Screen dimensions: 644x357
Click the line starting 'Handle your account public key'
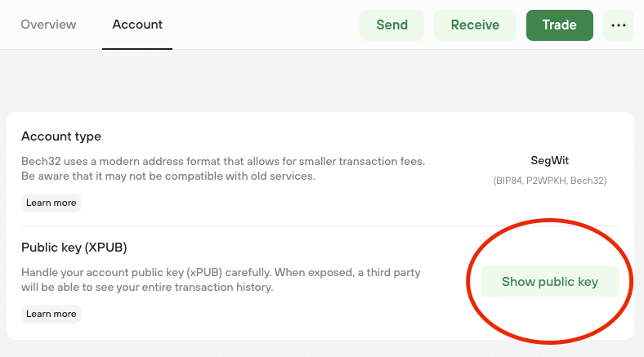tap(221, 272)
